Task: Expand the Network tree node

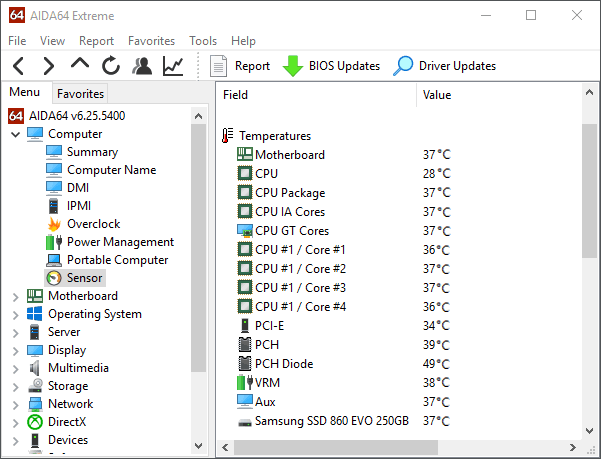Action: point(15,405)
